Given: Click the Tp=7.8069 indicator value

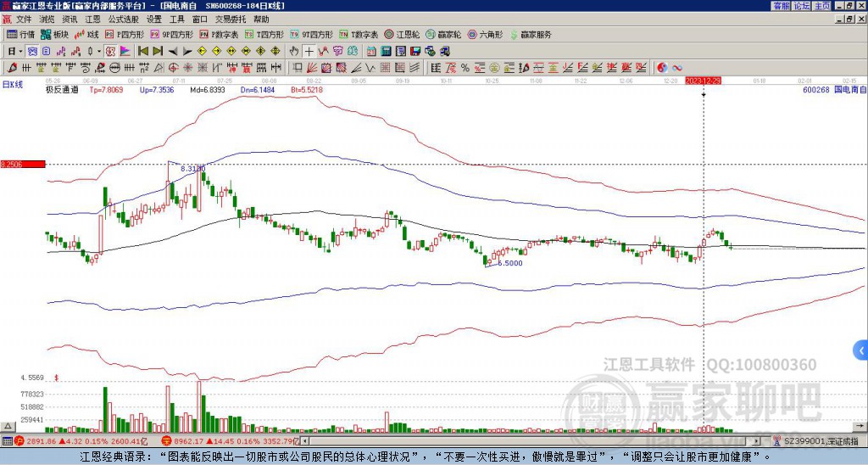Looking at the screenshot, I should coord(106,89).
